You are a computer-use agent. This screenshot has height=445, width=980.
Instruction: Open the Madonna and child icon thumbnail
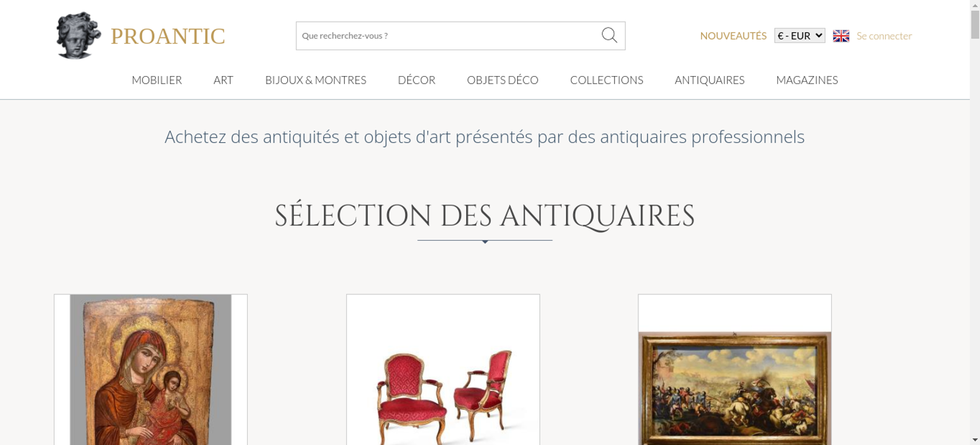(150, 370)
